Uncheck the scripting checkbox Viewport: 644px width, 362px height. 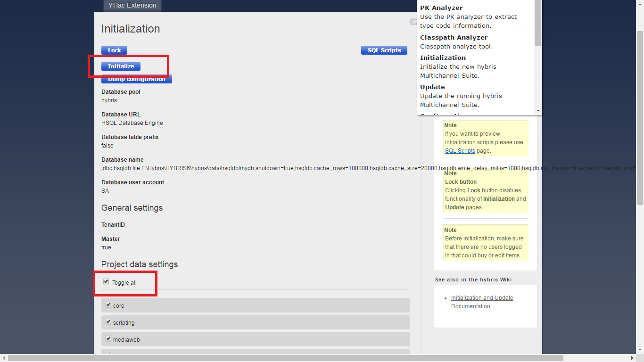pos(108,321)
